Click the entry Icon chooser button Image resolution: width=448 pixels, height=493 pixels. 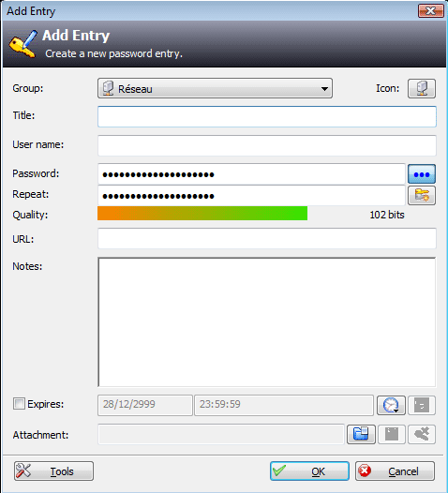422,88
